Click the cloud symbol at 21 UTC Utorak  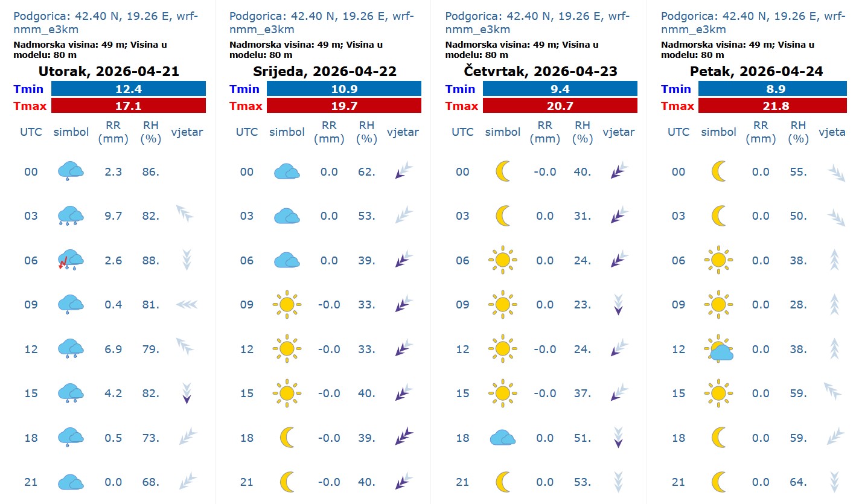tap(71, 482)
